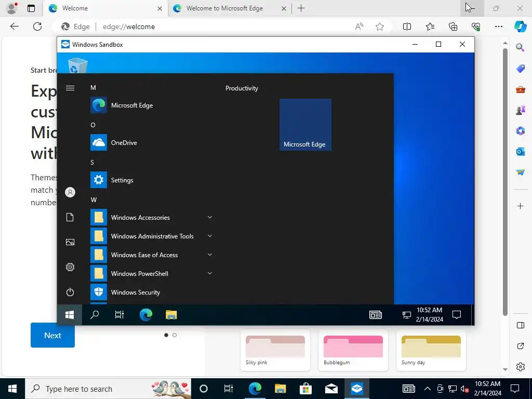
Task: Open a new Edge tab
Action: (x=301, y=8)
